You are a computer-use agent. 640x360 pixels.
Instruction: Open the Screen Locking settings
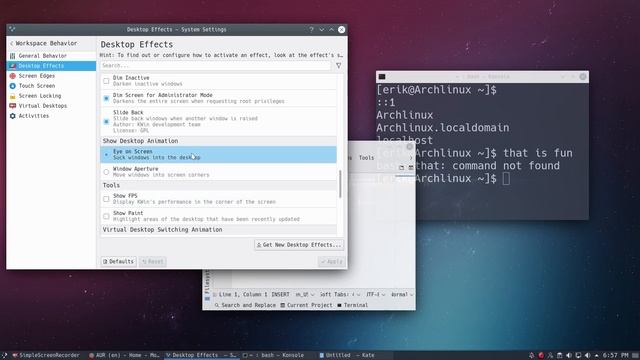(x=51, y=96)
